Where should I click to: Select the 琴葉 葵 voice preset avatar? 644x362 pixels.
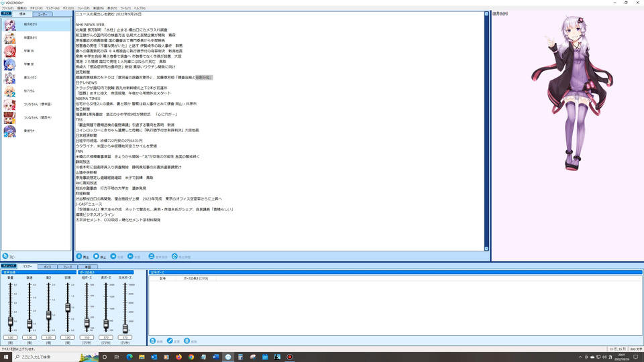pos(9,64)
